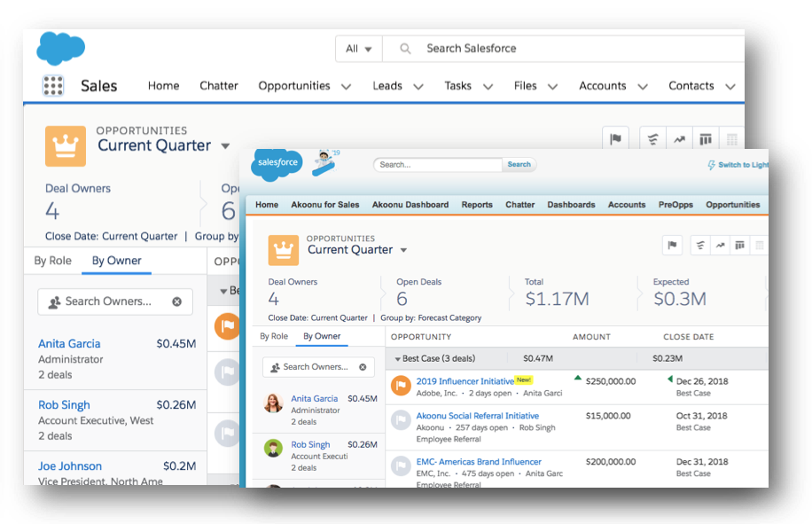This screenshot has width=812, height=524.
Task: Click the Search Salesforce input field
Action: (565, 49)
